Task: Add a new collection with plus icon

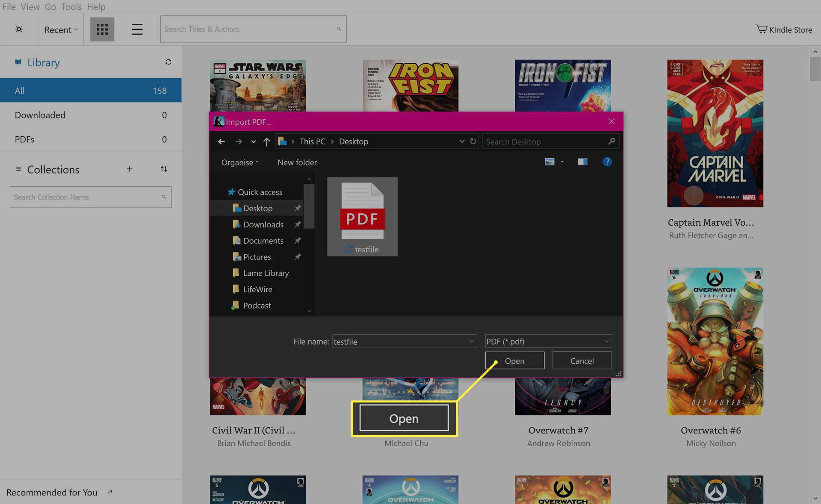Action: click(130, 169)
